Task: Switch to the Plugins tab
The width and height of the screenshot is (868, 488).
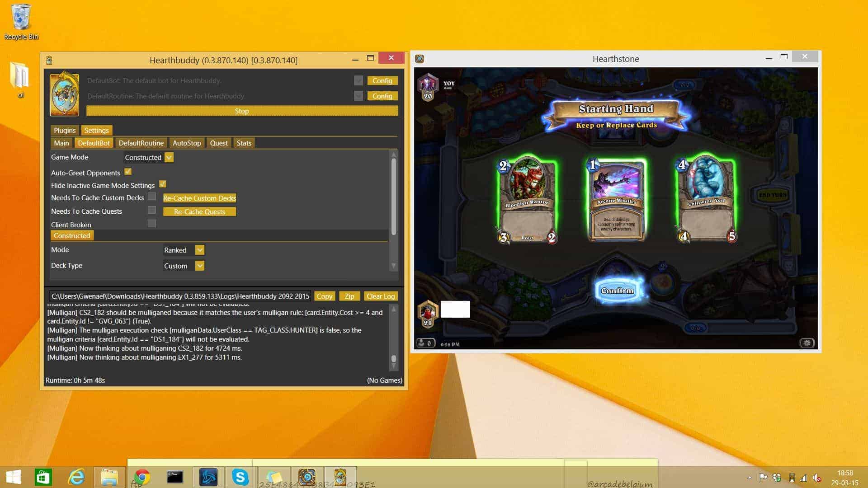Action: pyautogui.click(x=65, y=130)
